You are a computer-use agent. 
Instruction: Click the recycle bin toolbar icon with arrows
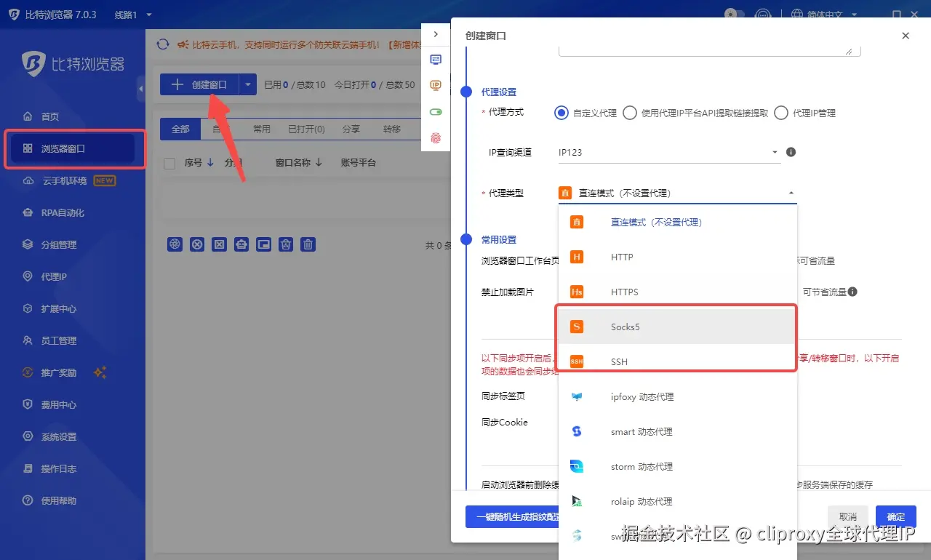(x=287, y=244)
